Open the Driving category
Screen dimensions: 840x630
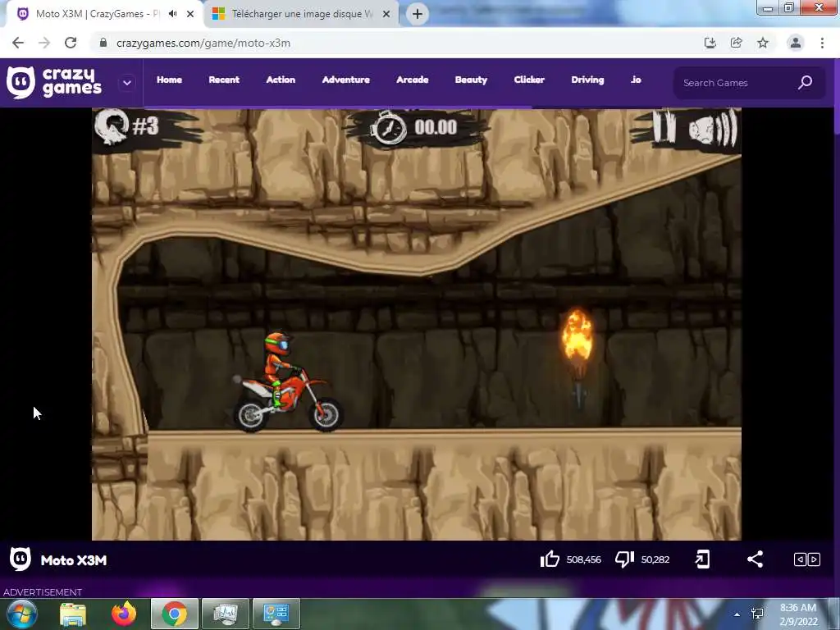(x=587, y=80)
